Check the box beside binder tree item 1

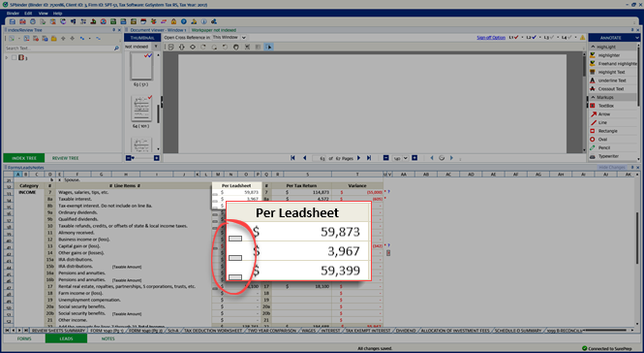pyautogui.click(x=14, y=58)
